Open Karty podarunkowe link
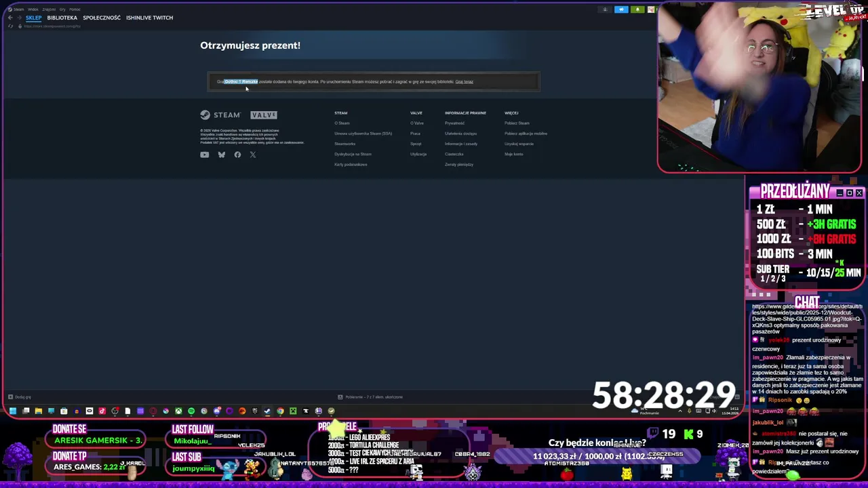Screen dimensions: 868x488 pyautogui.click(x=351, y=165)
